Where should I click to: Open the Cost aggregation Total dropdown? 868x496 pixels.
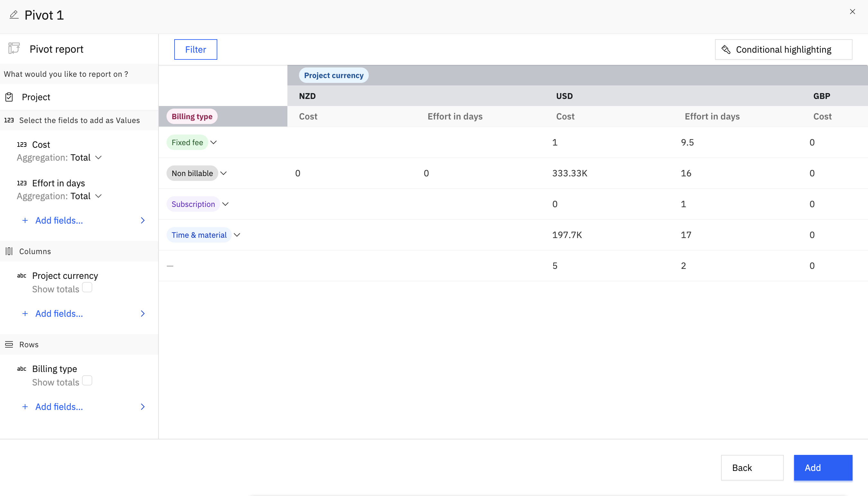click(98, 157)
